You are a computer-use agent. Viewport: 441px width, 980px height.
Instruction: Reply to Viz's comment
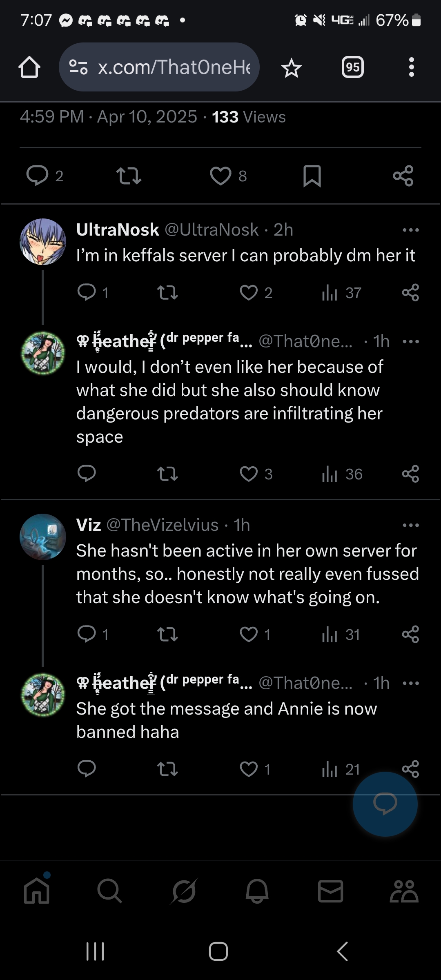coord(87,634)
